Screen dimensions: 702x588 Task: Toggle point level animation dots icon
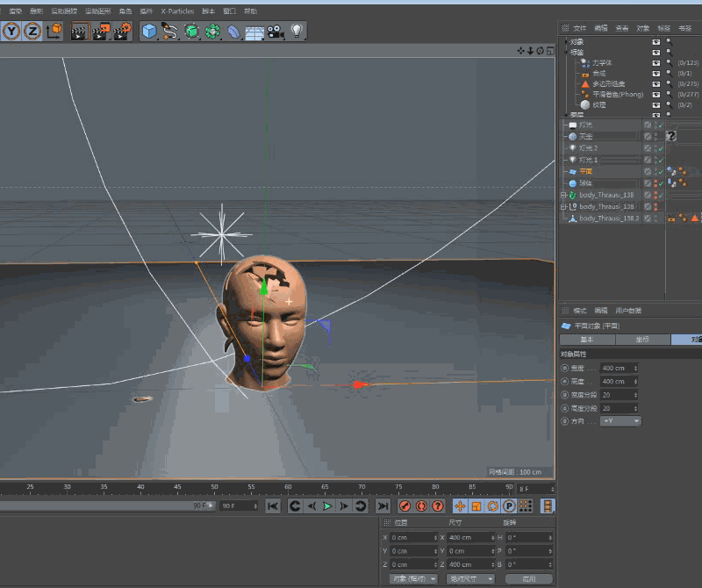pyautogui.click(x=525, y=506)
